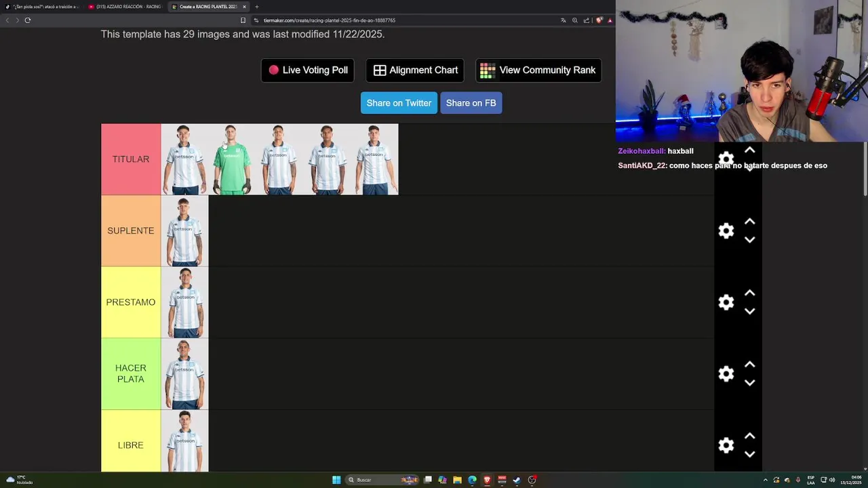
Task: Select the player image in PRESTAMO row
Action: [x=184, y=302]
